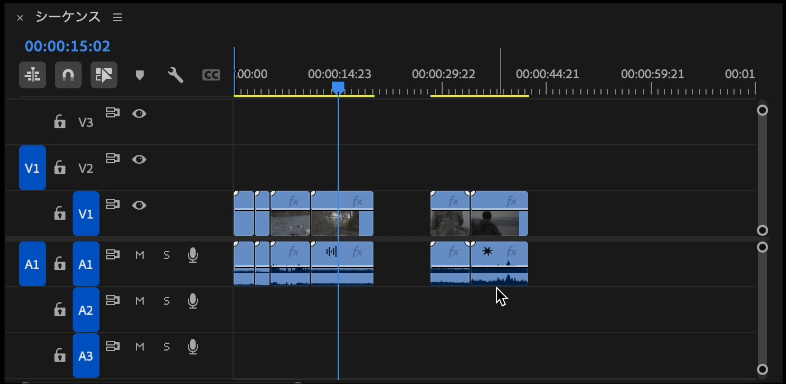Hide track V2 output with eye
Viewport: 786px width, 384px height.
(139, 159)
